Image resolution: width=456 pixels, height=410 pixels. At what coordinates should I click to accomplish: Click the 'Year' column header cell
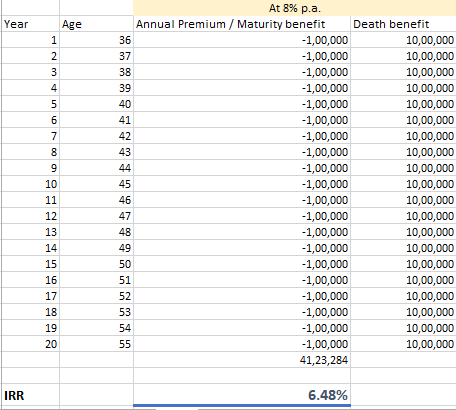coord(31,24)
